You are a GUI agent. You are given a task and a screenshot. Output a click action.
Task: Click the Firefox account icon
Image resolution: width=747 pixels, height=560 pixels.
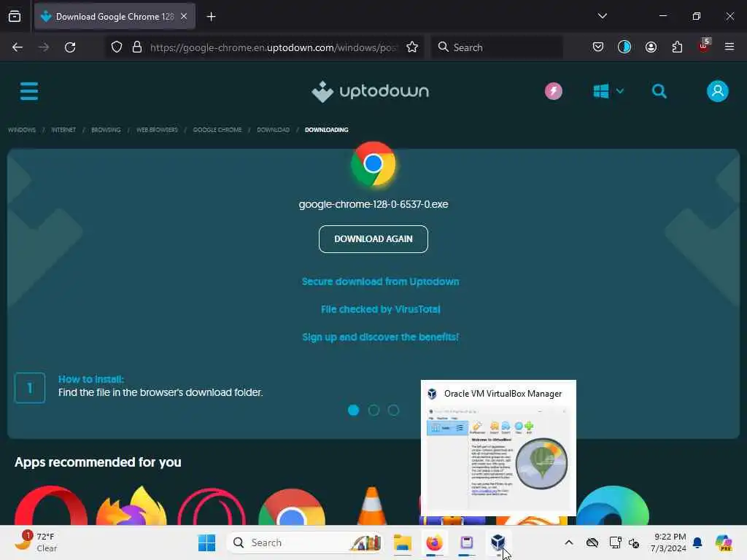tap(651, 47)
